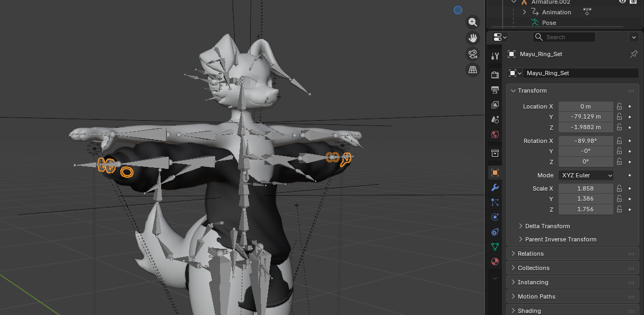Toggle lock for Scale Z
Viewport: 644px width, 315px height.
coord(619,210)
